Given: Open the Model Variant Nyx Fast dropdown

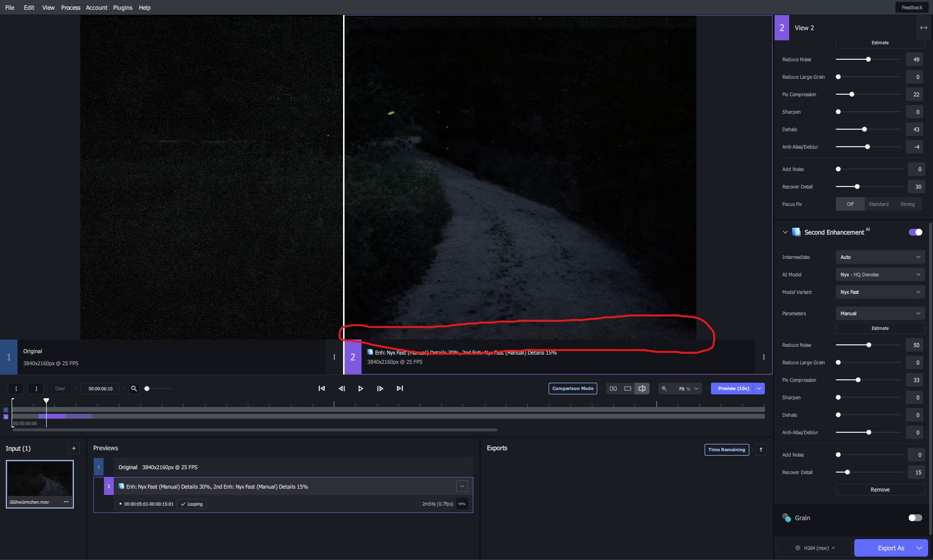Looking at the screenshot, I should tap(880, 292).
